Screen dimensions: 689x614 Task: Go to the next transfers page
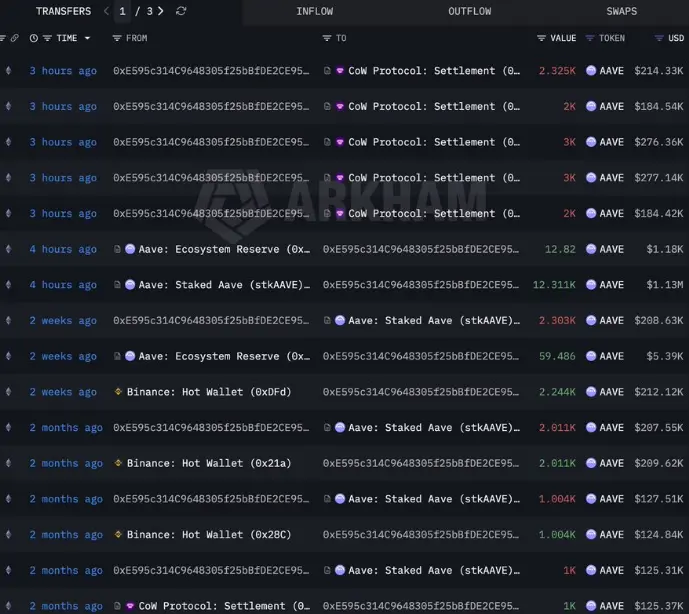coord(161,11)
